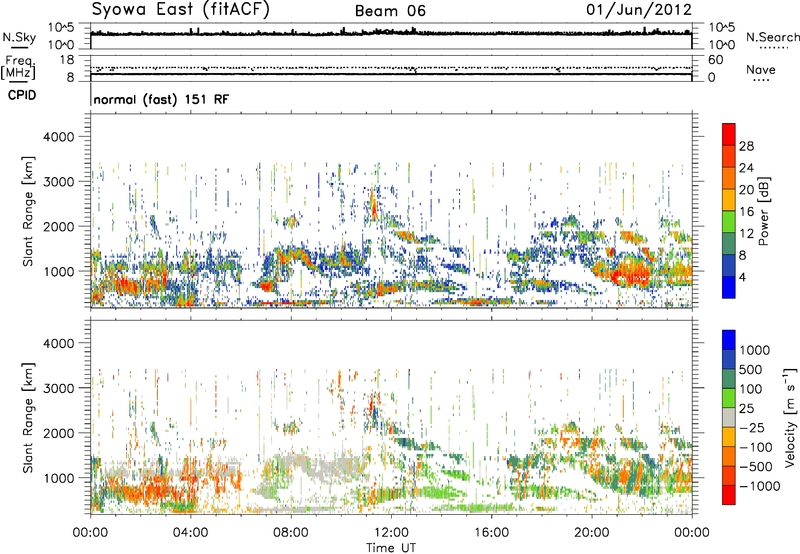The width and height of the screenshot is (800, 554).
Task: Select the "N.Sky" legend label
Action: click(19, 37)
